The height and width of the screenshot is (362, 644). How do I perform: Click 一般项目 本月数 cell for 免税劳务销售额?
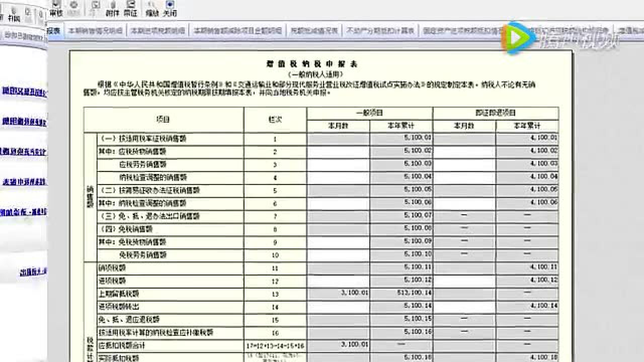click(338, 255)
